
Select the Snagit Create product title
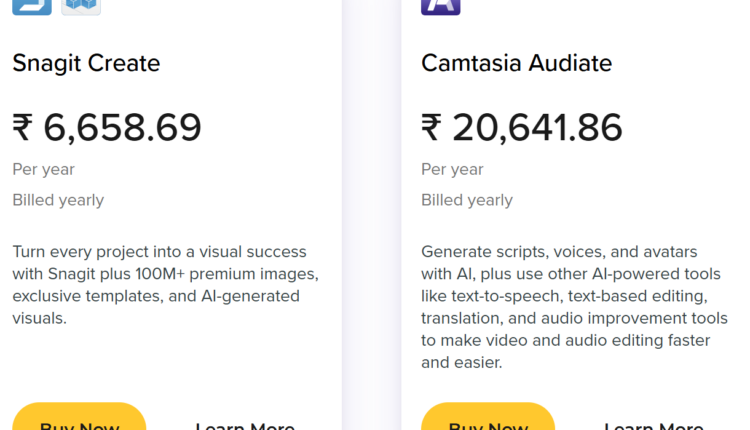click(86, 64)
